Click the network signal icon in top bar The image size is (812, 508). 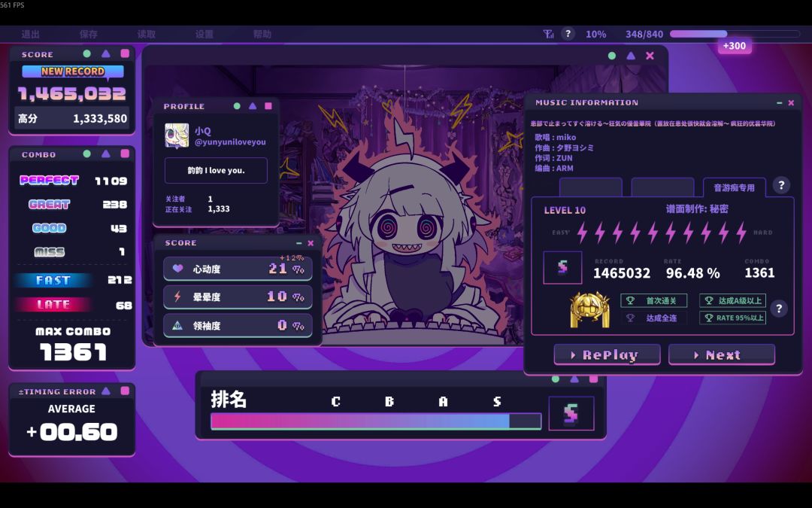pos(548,34)
